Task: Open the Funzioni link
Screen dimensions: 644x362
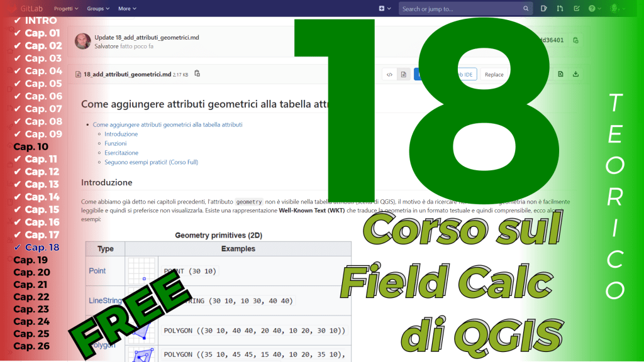Action: pos(115,143)
